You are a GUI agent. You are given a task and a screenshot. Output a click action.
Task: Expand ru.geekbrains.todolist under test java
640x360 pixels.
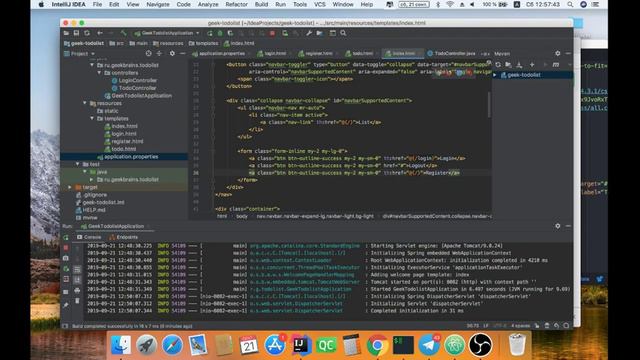(x=92, y=180)
